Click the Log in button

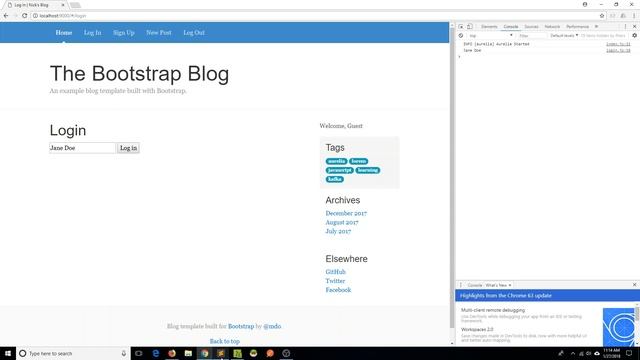tap(128, 148)
